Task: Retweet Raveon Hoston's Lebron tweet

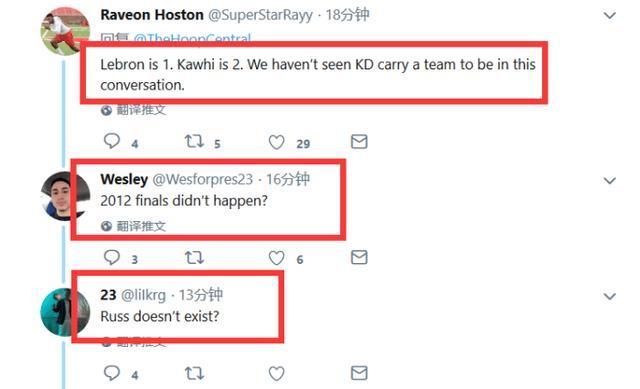Action: (194, 141)
